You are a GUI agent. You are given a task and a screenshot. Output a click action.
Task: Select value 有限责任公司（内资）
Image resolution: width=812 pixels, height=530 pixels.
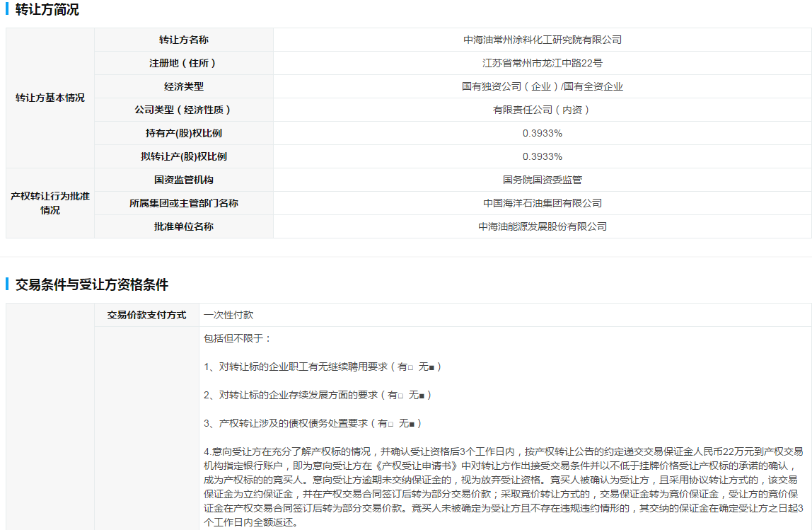tap(543, 110)
